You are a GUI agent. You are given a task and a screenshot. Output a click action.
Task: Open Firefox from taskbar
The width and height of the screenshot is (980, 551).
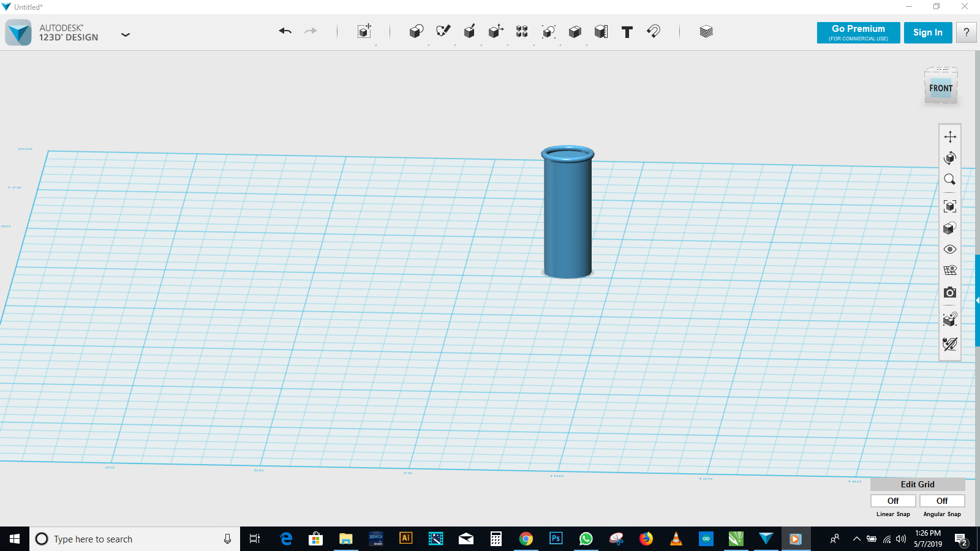(646, 539)
